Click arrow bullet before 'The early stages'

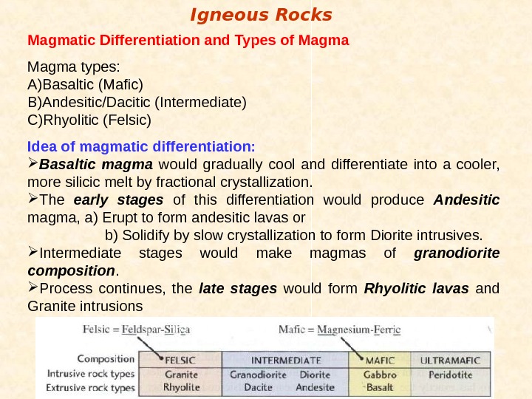[x=33, y=198]
